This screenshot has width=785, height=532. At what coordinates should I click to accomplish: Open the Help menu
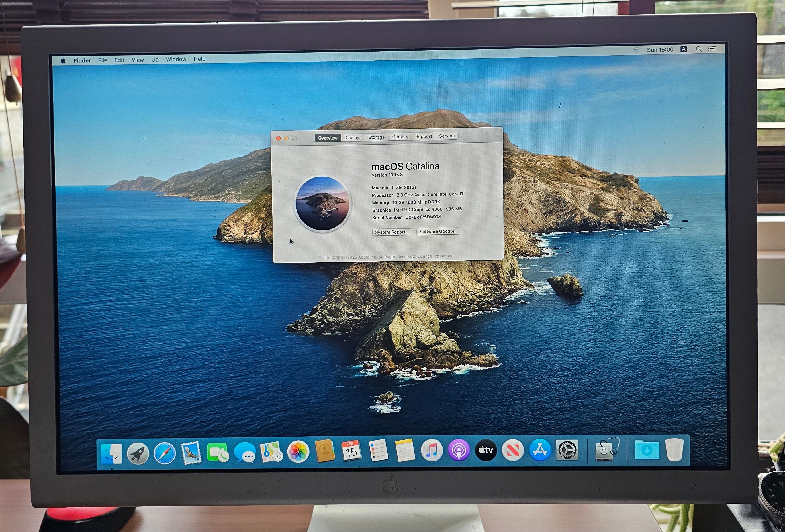tap(199, 59)
